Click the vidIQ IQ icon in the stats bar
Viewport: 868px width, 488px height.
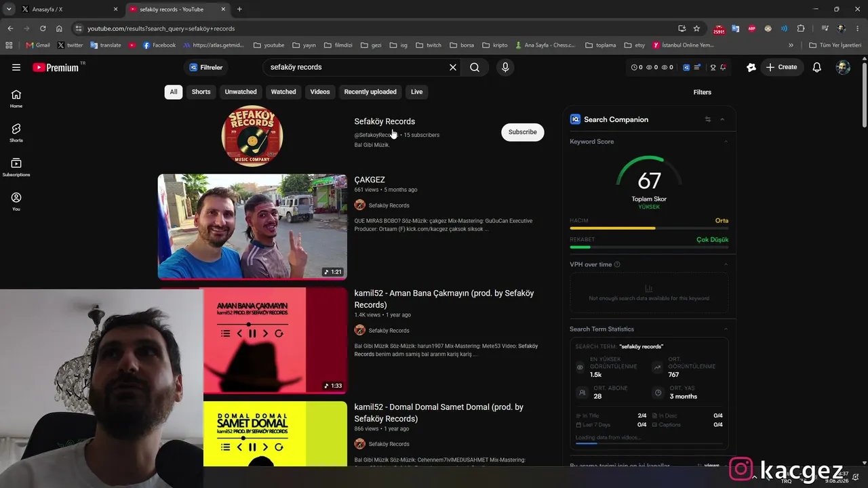click(x=686, y=67)
